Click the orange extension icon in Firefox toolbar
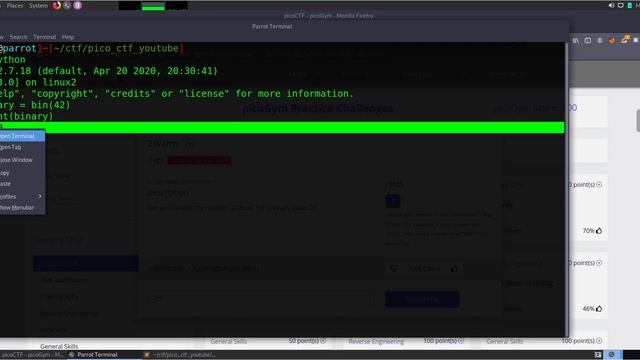 612,40
